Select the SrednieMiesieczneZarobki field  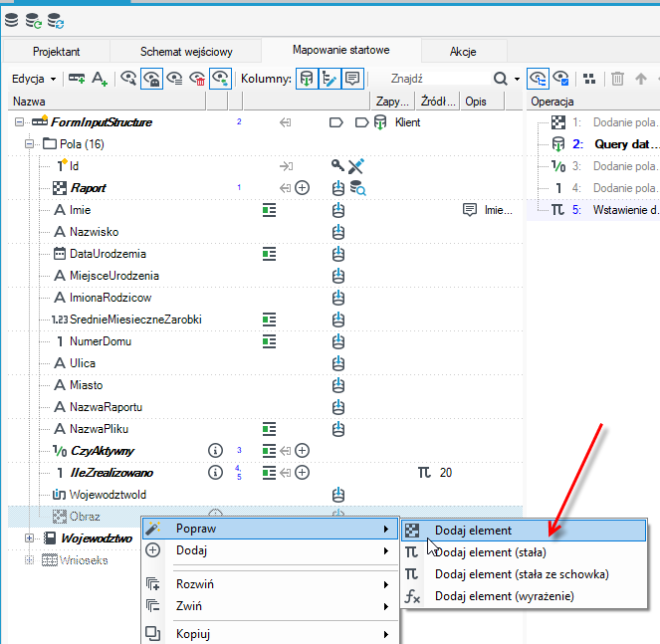coord(135,320)
